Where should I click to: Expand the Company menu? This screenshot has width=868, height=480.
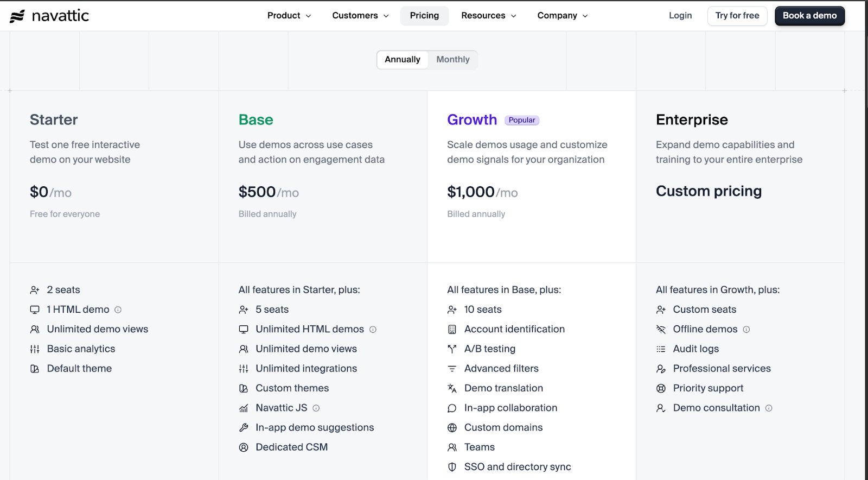(x=563, y=16)
